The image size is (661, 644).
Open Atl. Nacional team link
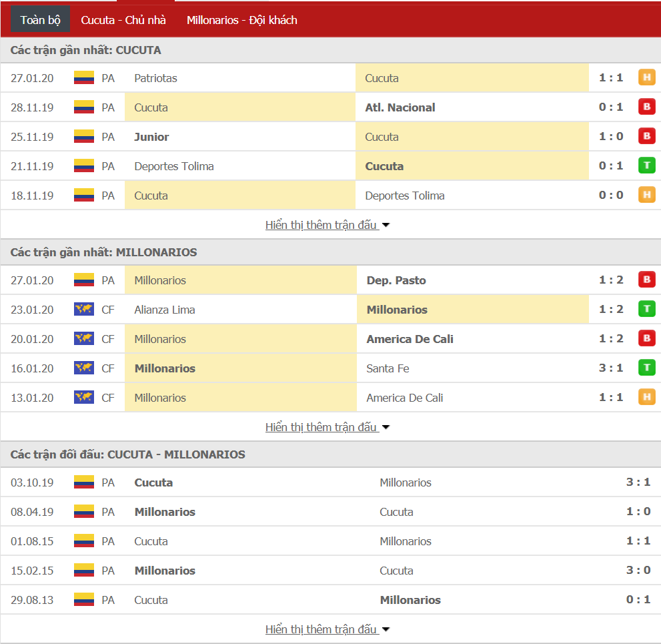pyautogui.click(x=400, y=107)
